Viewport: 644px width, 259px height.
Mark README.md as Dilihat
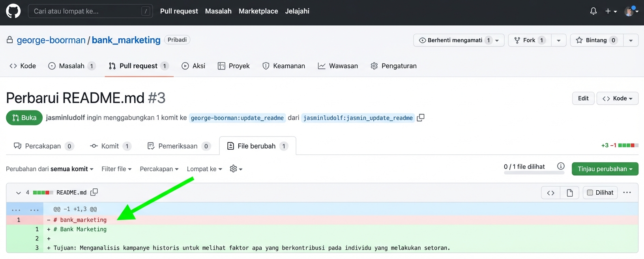pyautogui.click(x=600, y=193)
